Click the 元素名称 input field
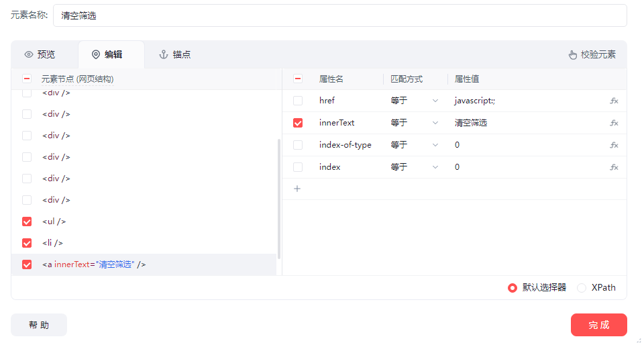The width and height of the screenshot is (644, 343). point(340,15)
